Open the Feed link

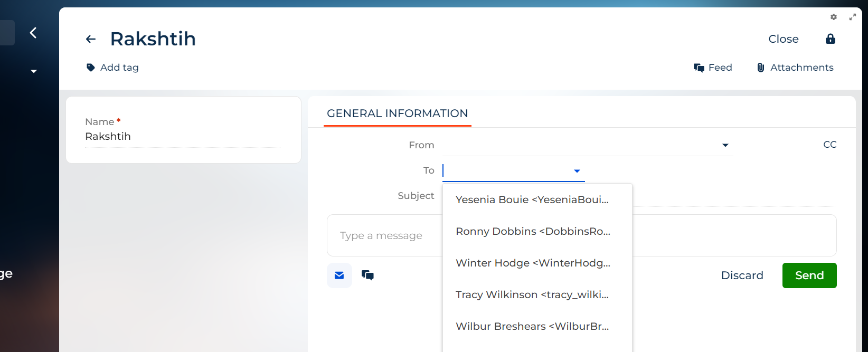[x=720, y=68]
